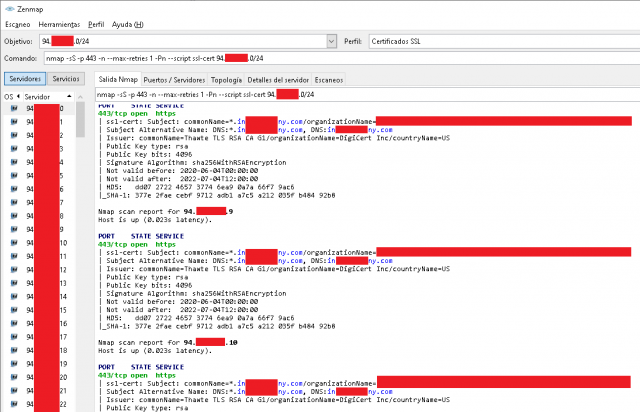This screenshot has width=640, height=412.
Task: Select OS icon of host ending in 14
Action: [x=14, y=296]
